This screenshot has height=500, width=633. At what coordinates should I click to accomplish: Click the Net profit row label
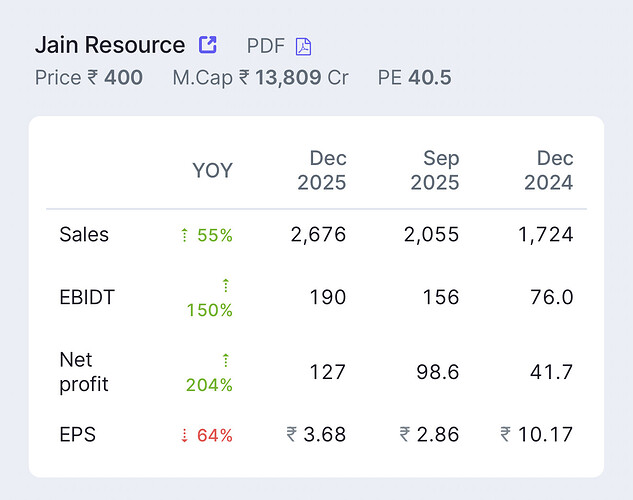point(84,371)
